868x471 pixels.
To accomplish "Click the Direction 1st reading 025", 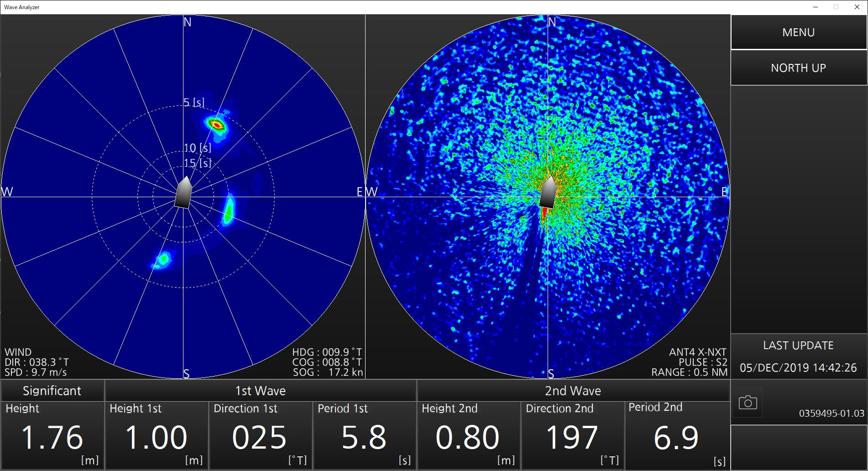I will 259,437.
